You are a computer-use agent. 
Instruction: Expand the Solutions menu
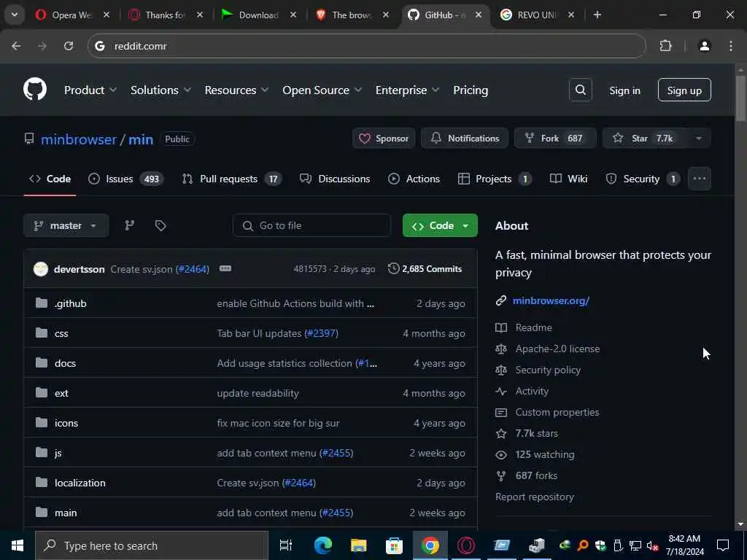(x=160, y=90)
